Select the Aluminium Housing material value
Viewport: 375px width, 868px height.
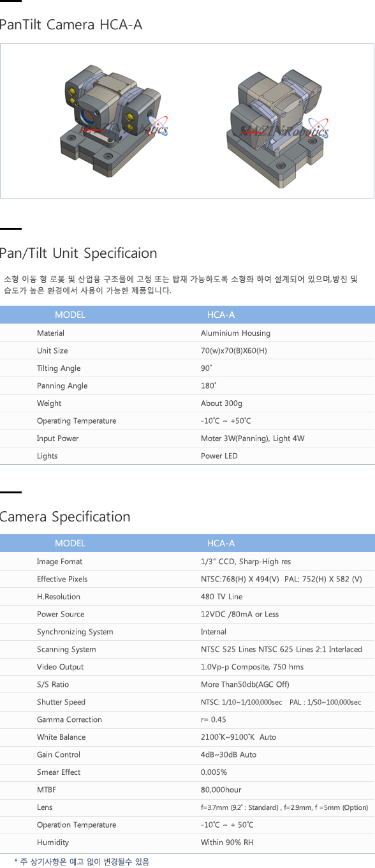click(x=235, y=333)
